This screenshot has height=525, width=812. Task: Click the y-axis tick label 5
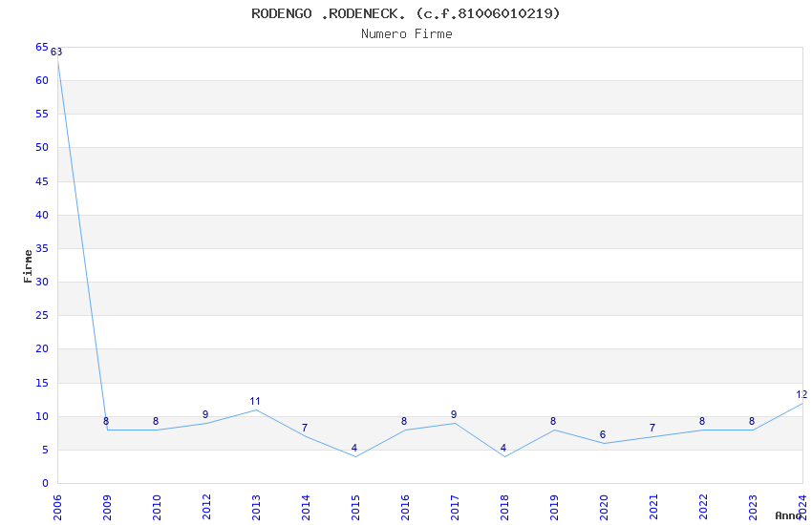(46, 450)
